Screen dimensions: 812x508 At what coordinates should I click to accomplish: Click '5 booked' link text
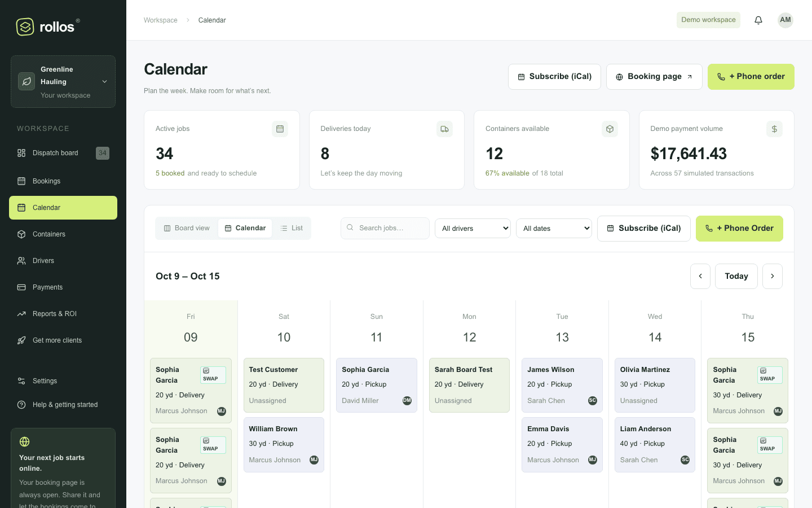[170, 173]
